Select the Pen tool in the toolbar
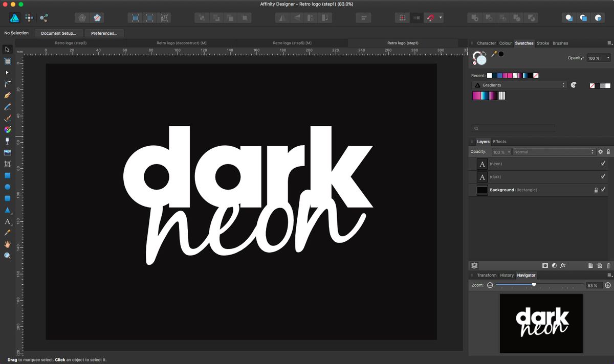This screenshot has height=364, width=614. (7, 96)
